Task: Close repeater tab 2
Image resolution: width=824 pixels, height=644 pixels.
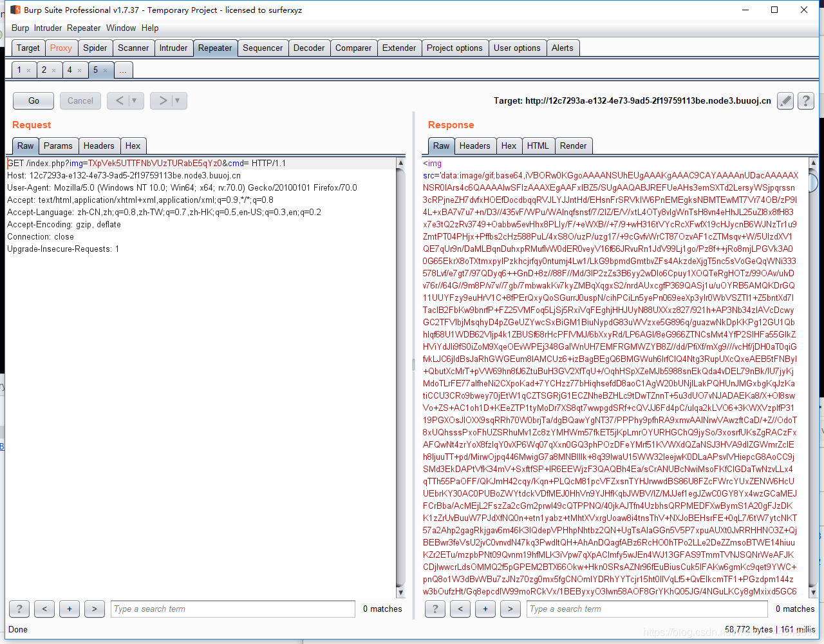Action: click(53, 70)
